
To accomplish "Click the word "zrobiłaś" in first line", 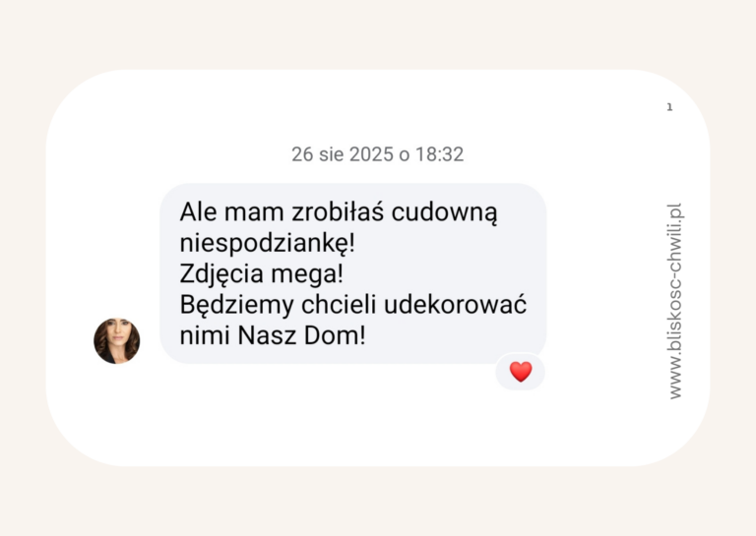I will [338, 211].
